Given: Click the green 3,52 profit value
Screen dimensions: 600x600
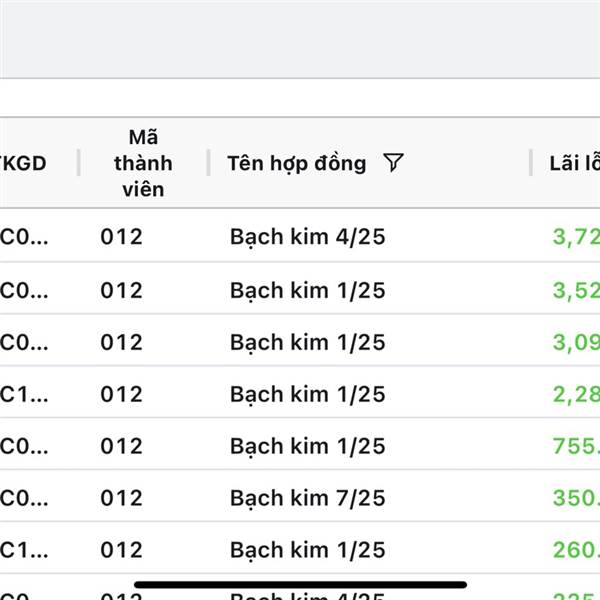Looking at the screenshot, I should [576, 290].
